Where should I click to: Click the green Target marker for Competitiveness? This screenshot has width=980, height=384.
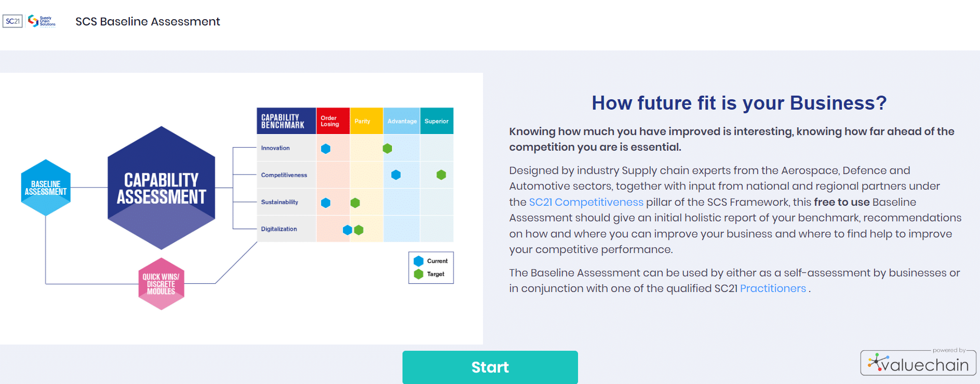(x=441, y=175)
